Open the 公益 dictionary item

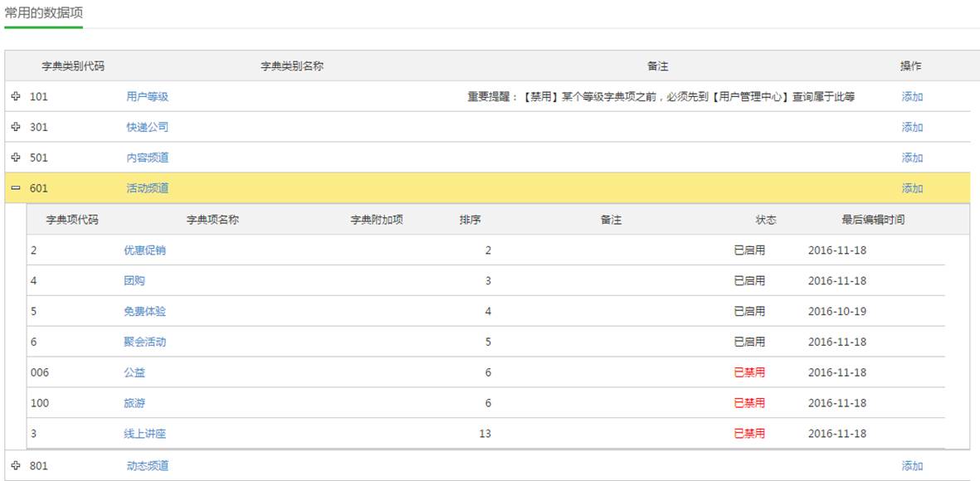point(134,372)
